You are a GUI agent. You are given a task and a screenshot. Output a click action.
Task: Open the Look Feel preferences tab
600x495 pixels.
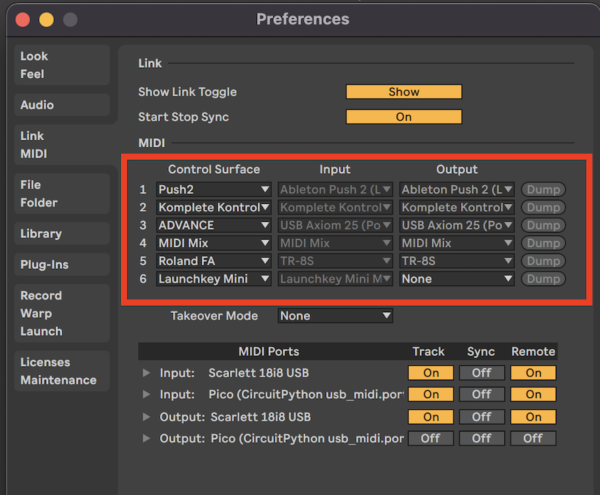[x=62, y=65]
